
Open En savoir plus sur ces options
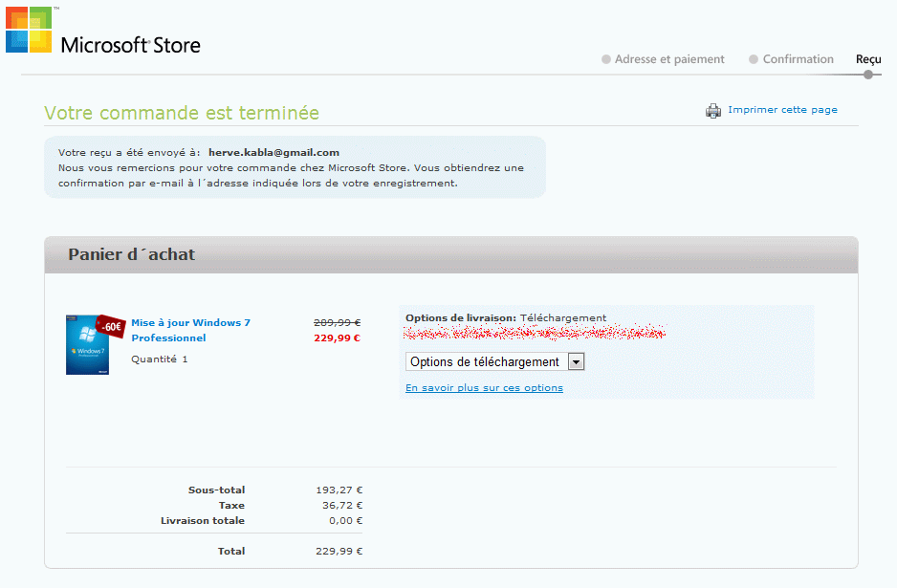pyautogui.click(x=484, y=388)
